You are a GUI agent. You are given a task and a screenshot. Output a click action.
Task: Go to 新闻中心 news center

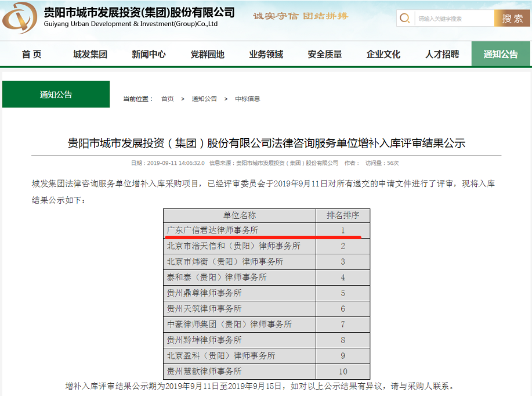pyautogui.click(x=149, y=54)
